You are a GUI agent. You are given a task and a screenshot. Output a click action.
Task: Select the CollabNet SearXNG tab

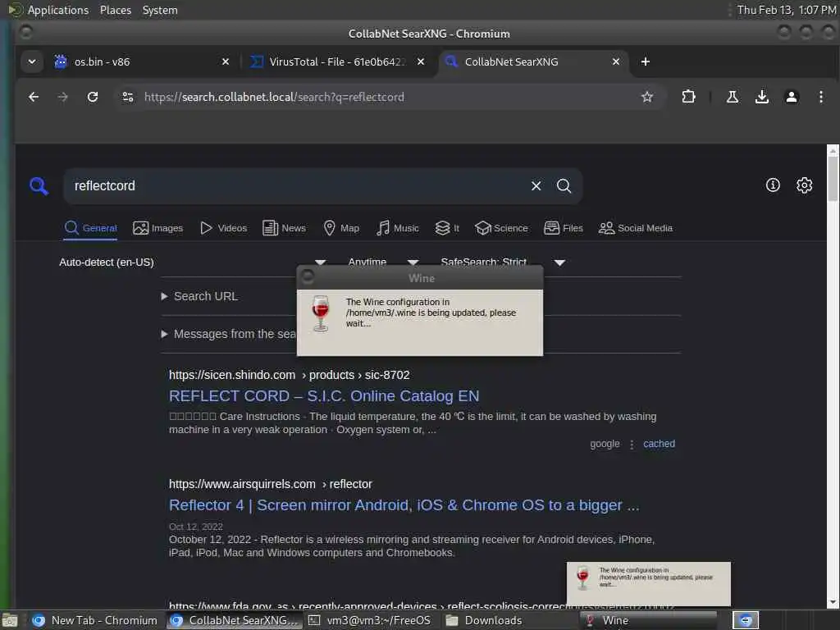coord(533,62)
